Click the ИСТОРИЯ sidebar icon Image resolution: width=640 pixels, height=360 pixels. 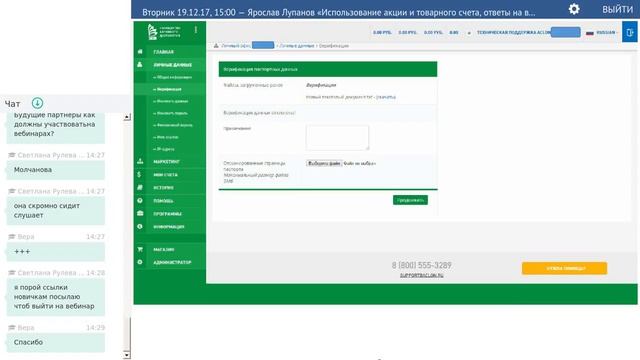point(140,187)
